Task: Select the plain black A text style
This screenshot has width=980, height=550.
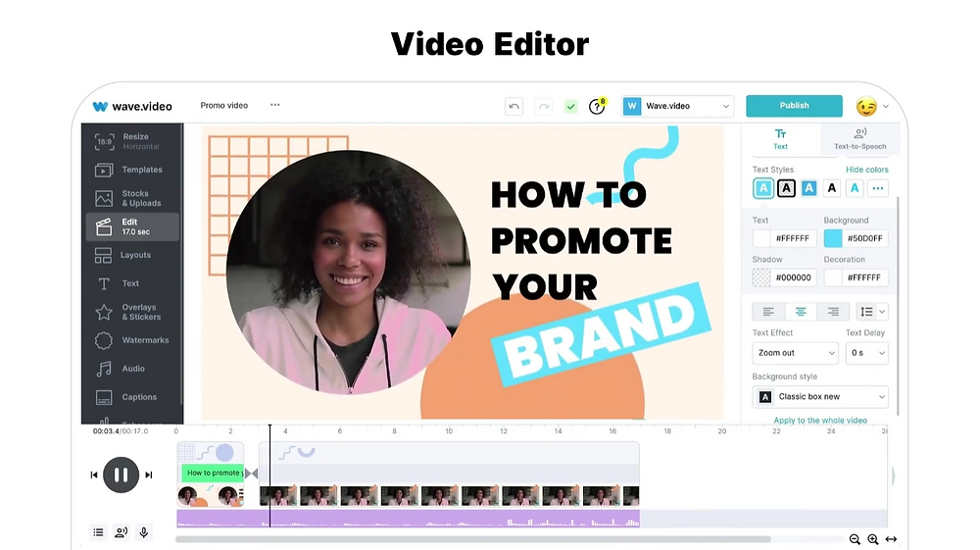Action: point(831,188)
